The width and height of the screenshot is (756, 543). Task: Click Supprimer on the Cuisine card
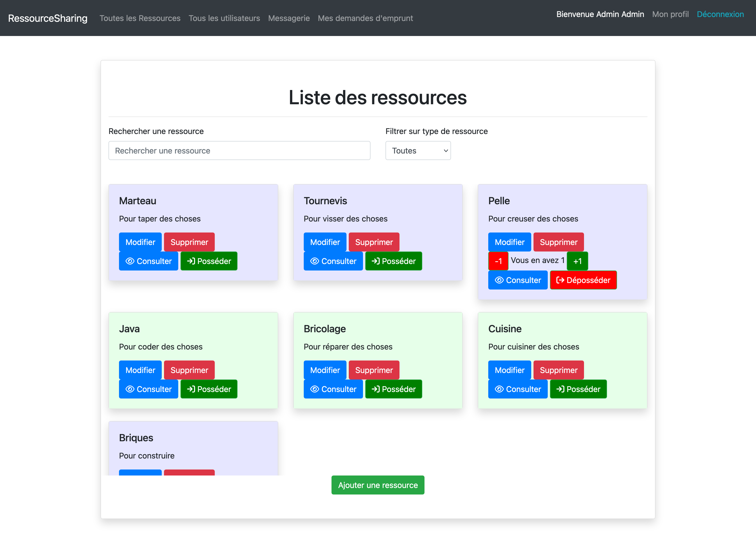[x=559, y=370]
